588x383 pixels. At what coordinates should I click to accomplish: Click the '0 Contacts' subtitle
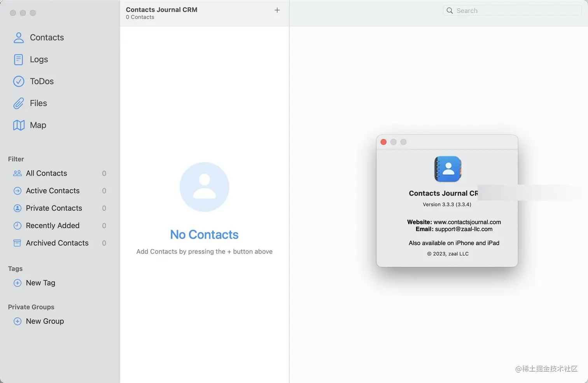point(140,17)
